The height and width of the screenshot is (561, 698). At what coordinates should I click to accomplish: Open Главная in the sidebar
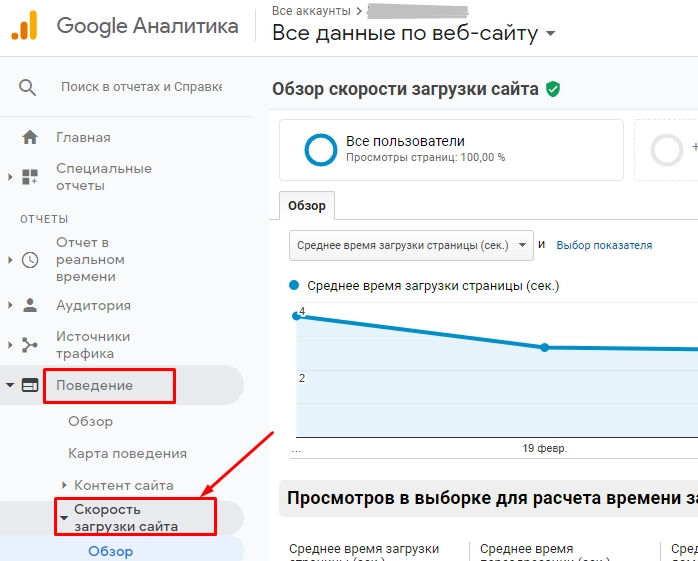point(83,138)
